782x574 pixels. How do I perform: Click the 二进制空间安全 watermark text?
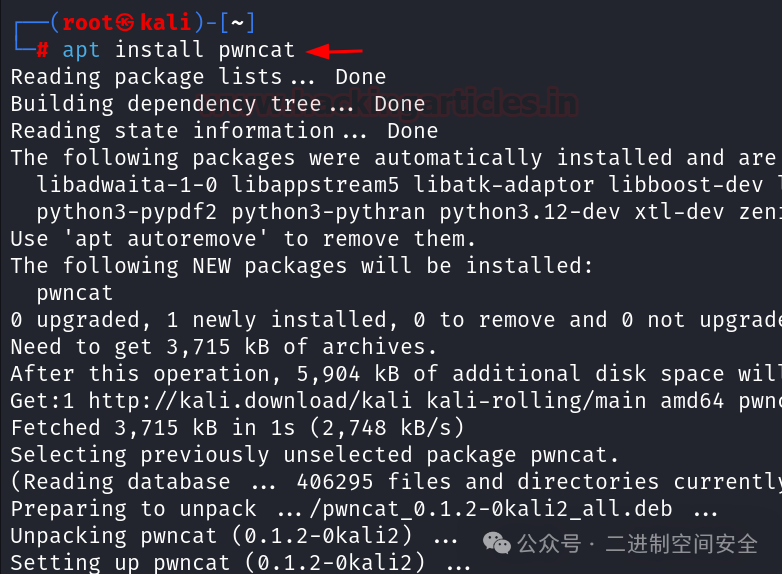[681, 544]
